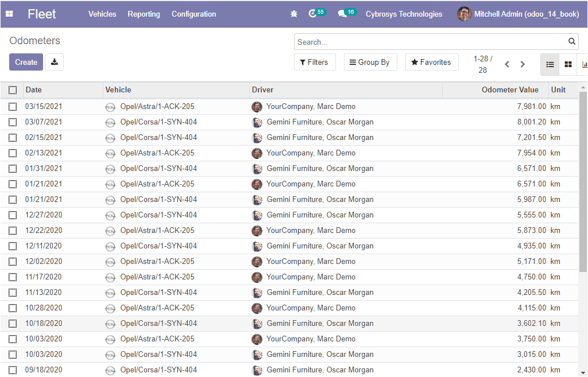This screenshot has width=588, height=377.
Task: Go to next page arrow
Action: click(x=523, y=64)
